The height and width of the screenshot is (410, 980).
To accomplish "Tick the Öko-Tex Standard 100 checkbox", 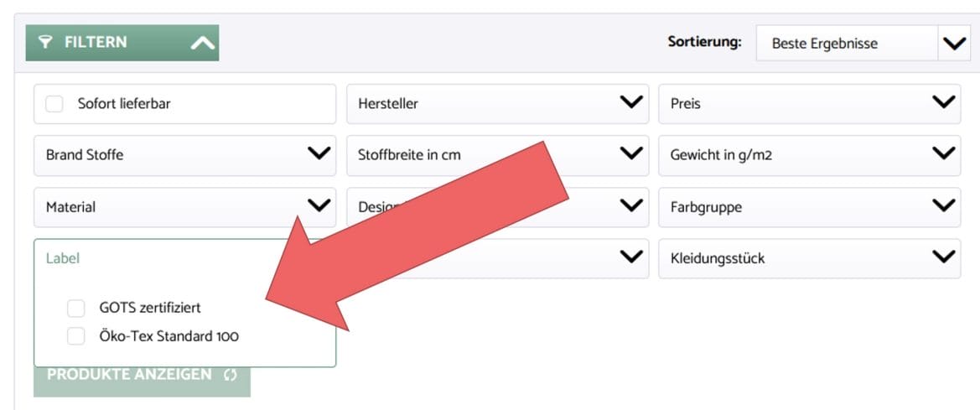I will point(76,336).
